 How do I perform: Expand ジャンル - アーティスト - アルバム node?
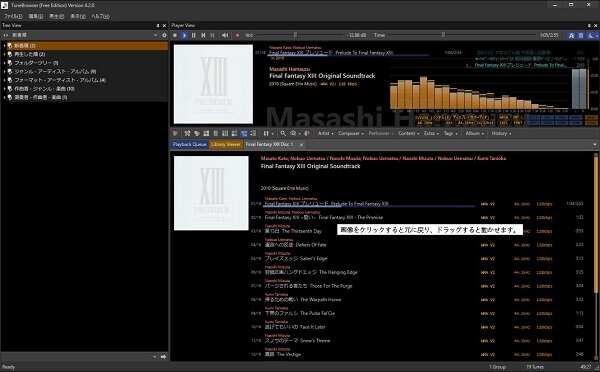point(4,72)
